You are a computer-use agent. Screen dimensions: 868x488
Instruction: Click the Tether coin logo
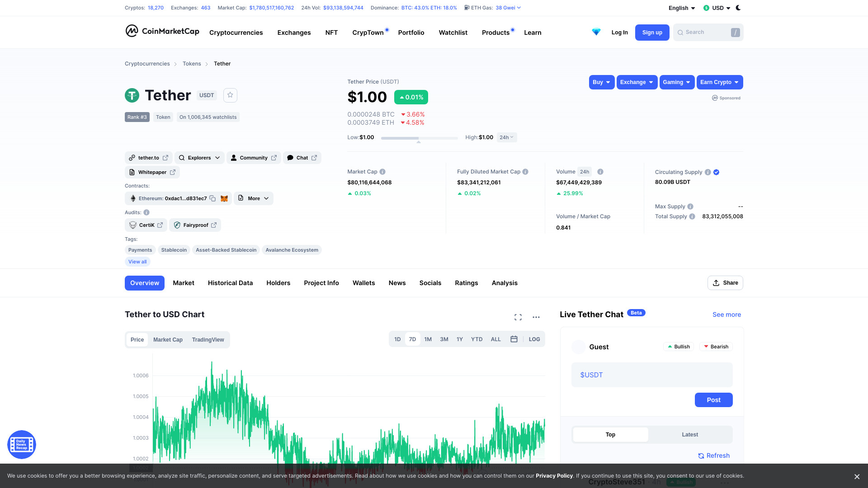(132, 95)
